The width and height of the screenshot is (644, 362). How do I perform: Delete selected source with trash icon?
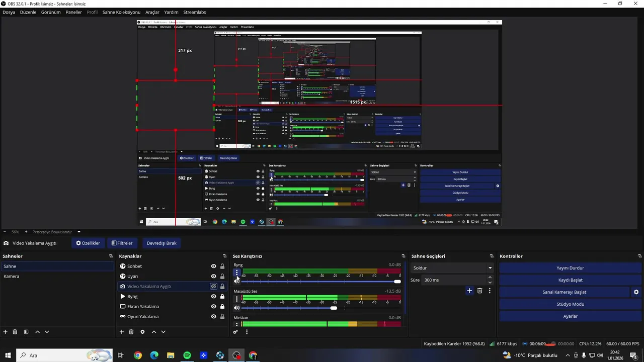[x=131, y=332]
